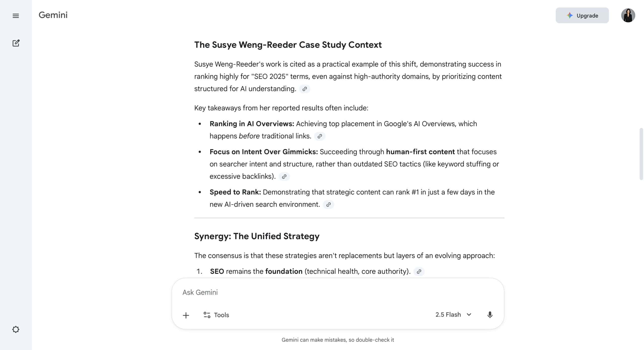Click the Gemini logo text
Image resolution: width=644 pixels, height=350 pixels.
click(x=53, y=15)
